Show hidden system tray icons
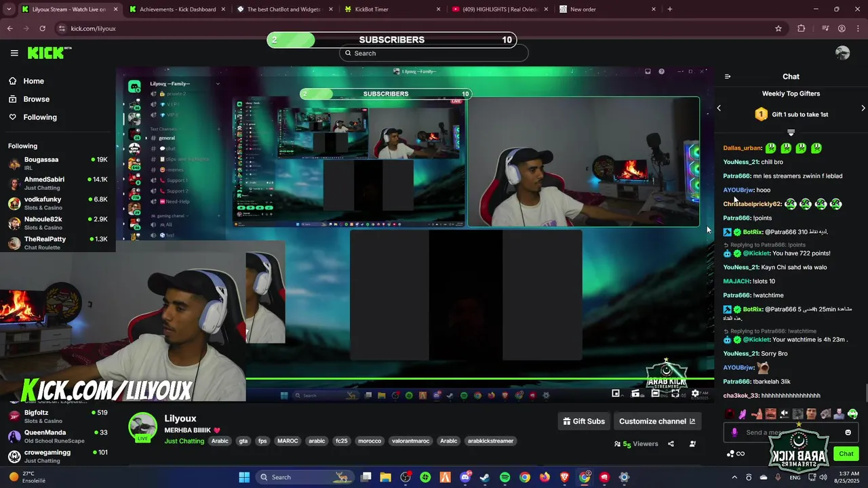868x488 pixels. 734,477
